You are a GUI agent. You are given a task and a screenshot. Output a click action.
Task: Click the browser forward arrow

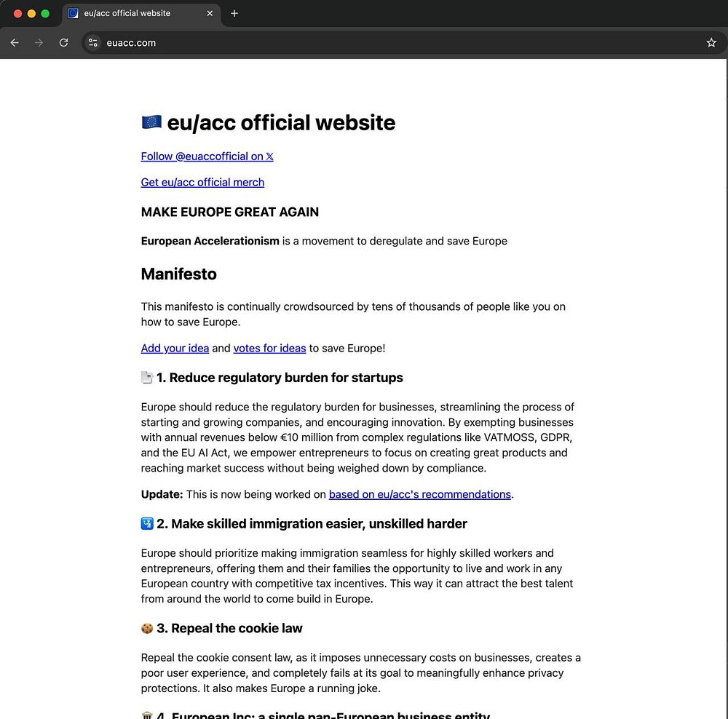click(x=39, y=43)
